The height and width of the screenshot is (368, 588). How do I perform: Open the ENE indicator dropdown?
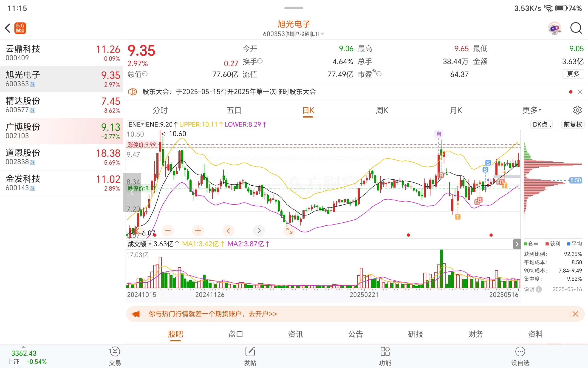[x=136, y=124]
